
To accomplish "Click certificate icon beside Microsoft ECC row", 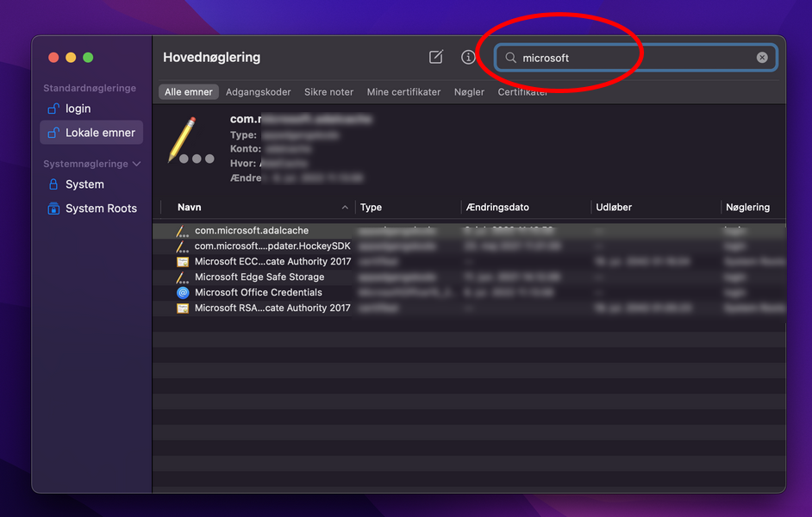I will 182,262.
